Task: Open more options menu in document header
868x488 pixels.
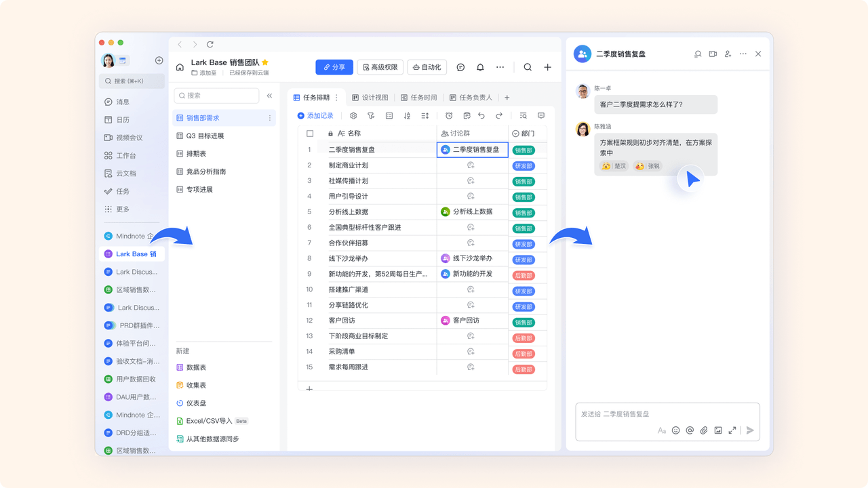Action: [x=500, y=67]
